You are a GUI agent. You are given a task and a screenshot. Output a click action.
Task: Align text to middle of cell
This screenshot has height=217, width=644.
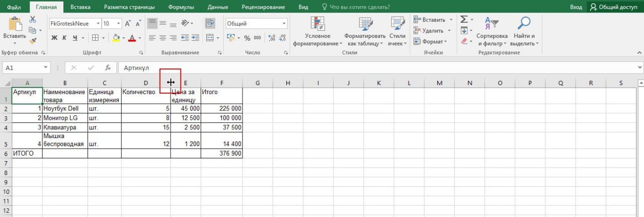[x=163, y=23]
